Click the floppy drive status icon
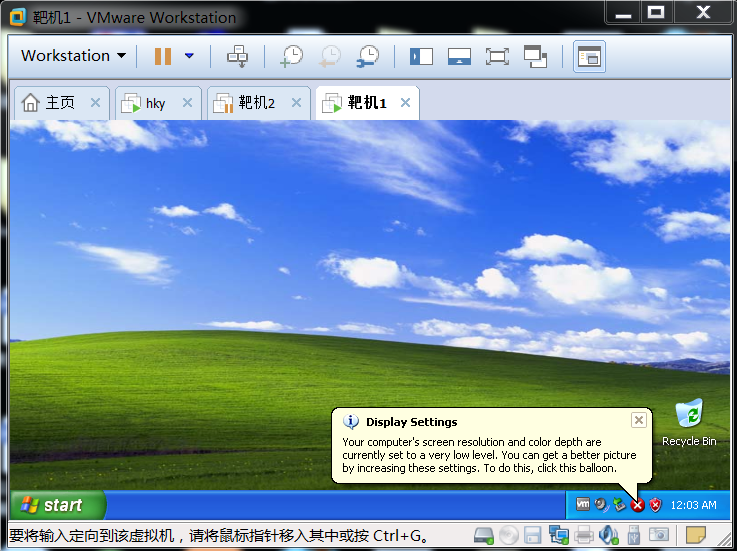Screen dimensions: 737x551 point(533,535)
